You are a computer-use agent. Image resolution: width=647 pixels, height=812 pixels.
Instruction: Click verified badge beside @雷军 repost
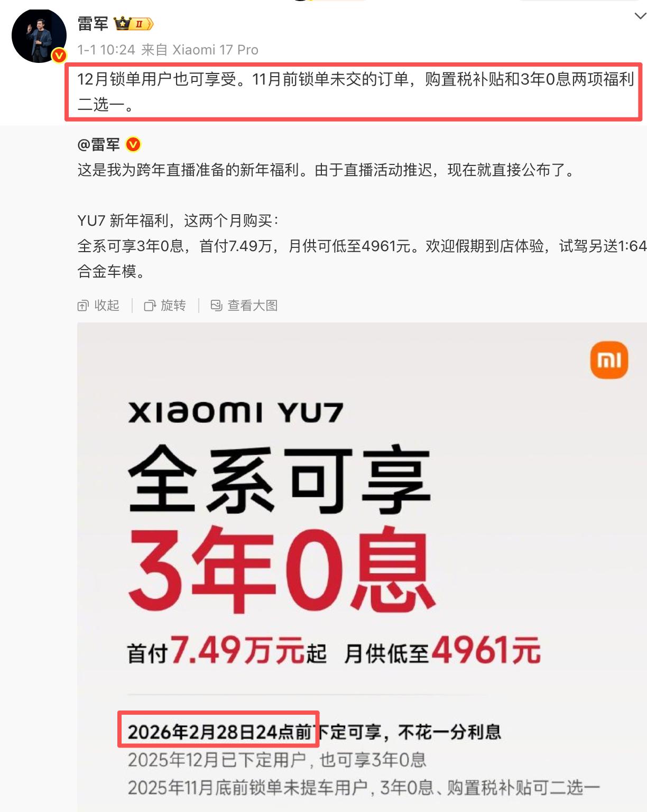pos(133,144)
